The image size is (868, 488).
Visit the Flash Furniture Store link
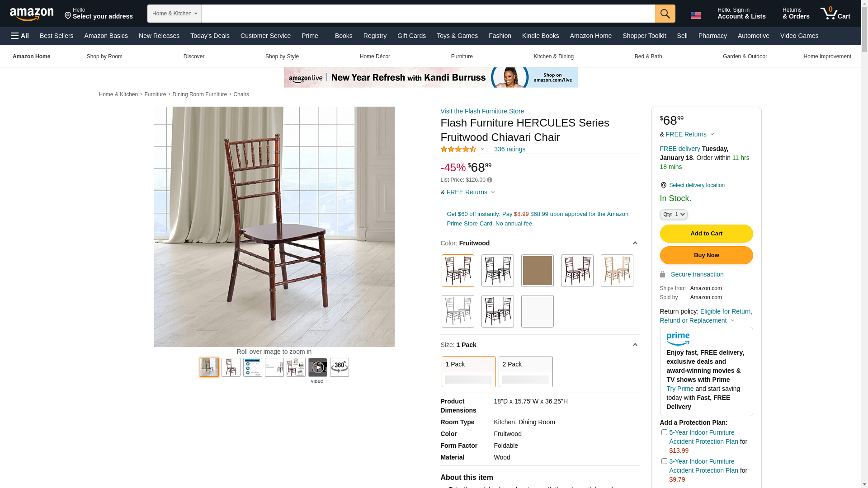[482, 111]
